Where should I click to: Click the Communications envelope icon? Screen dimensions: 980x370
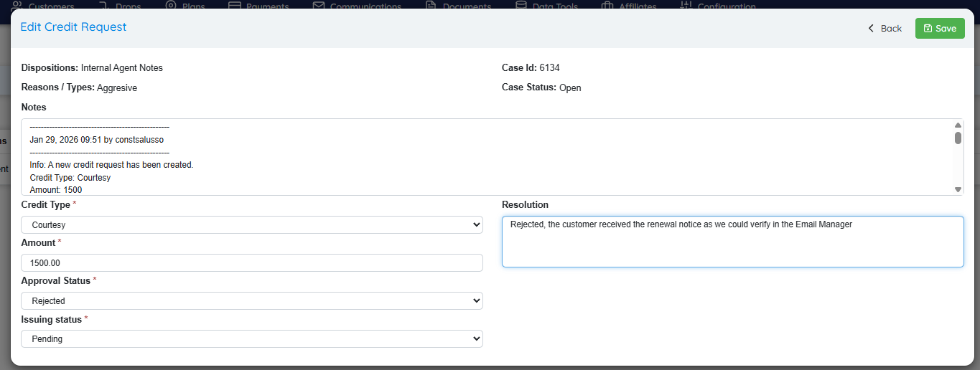[319, 6]
